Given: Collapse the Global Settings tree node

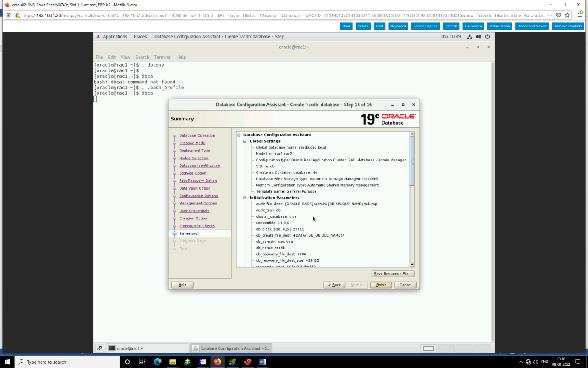Looking at the screenshot, I should [x=245, y=141].
